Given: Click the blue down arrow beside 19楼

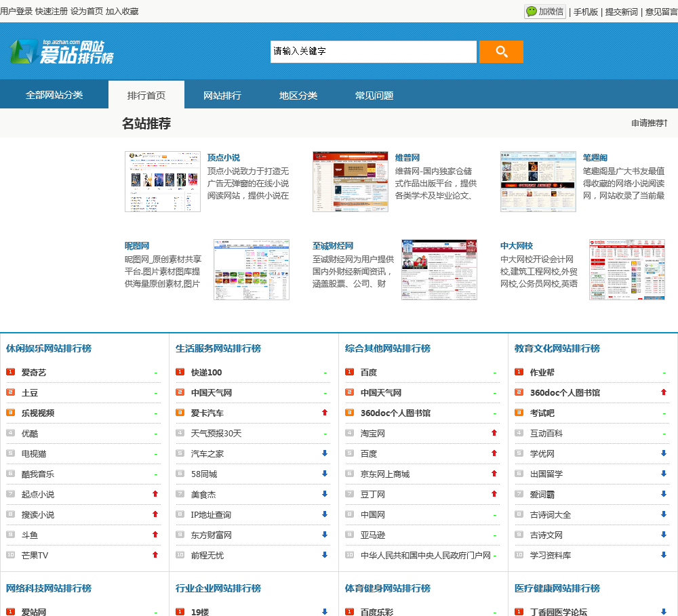Looking at the screenshot, I should pos(325,612).
